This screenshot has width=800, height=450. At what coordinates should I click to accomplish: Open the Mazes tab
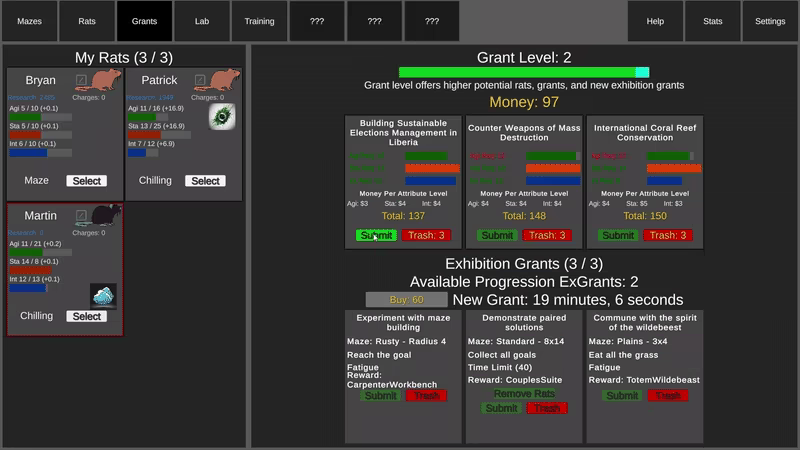[30, 21]
